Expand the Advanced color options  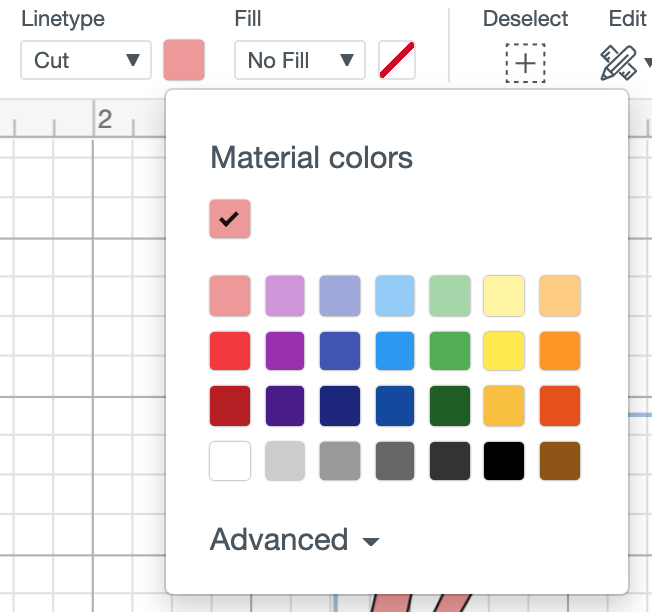[x=294, y=540]
